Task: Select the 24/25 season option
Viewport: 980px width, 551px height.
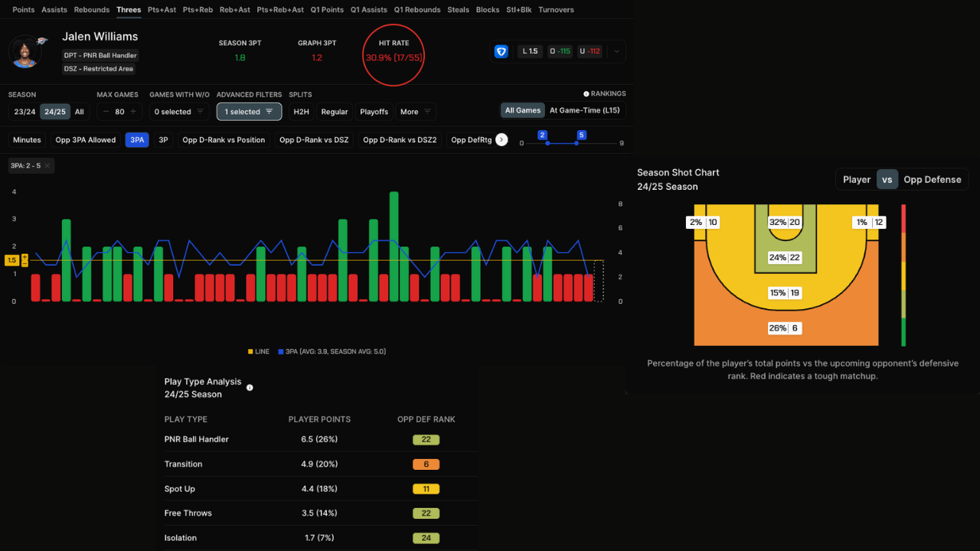Action: tap(54, 112)
